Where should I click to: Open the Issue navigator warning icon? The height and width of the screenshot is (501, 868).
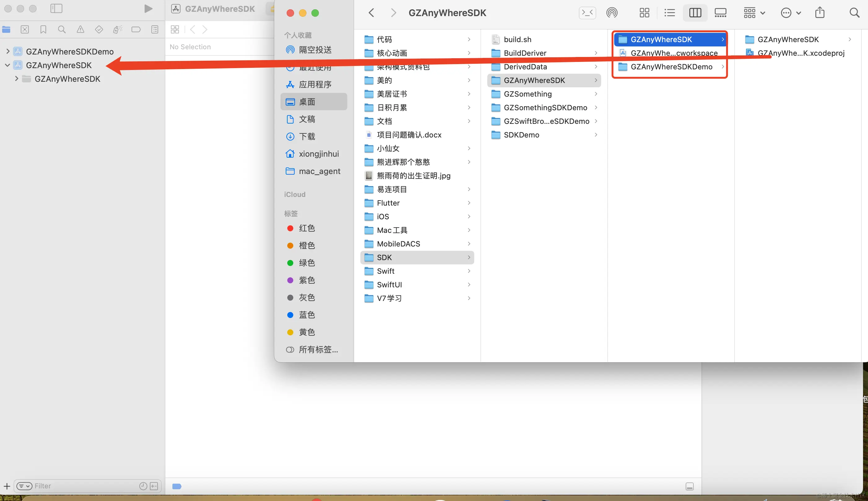pos(80,30)
